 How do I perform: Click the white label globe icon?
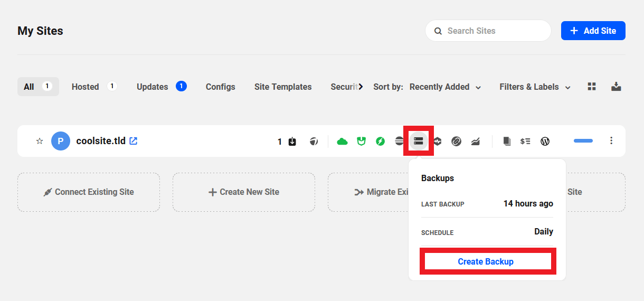pyautogui.click(x=314, y=141)
